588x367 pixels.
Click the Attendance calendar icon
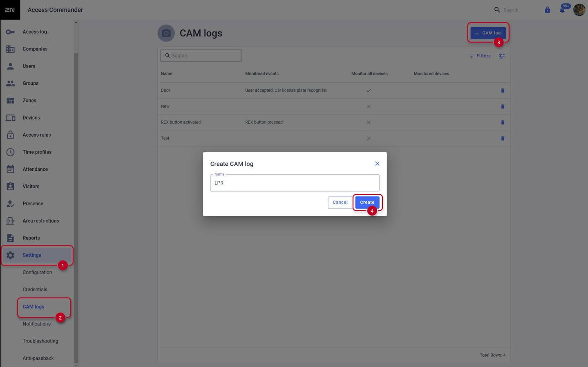10,169
